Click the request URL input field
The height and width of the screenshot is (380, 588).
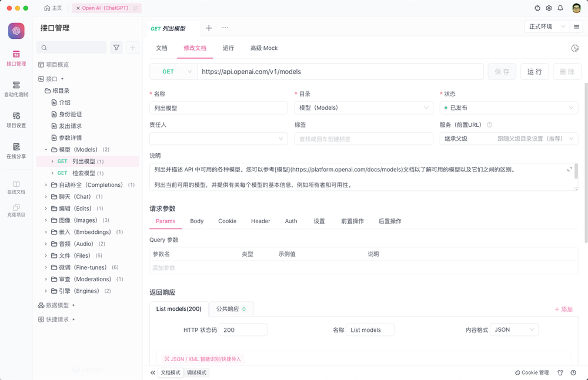pyautogui.click(x=335, y=70)
